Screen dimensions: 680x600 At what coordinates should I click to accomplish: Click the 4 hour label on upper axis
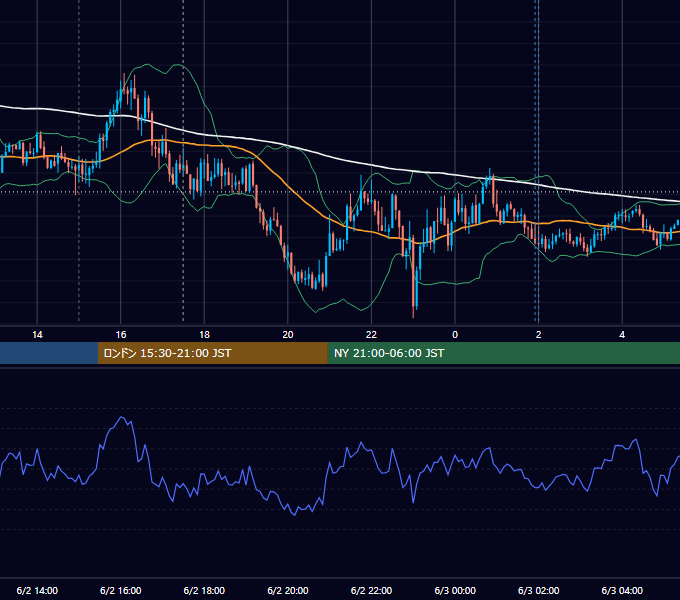pyautogui.click(x=622, y=335)
